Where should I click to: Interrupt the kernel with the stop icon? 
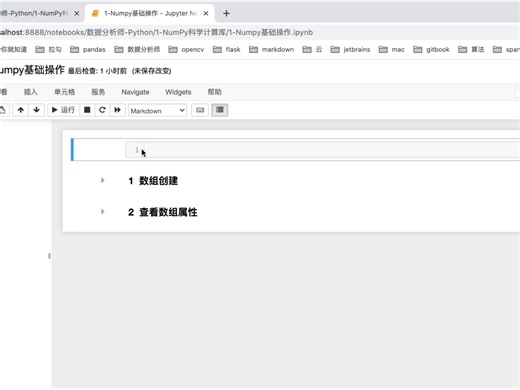click(x=87, y=110)
